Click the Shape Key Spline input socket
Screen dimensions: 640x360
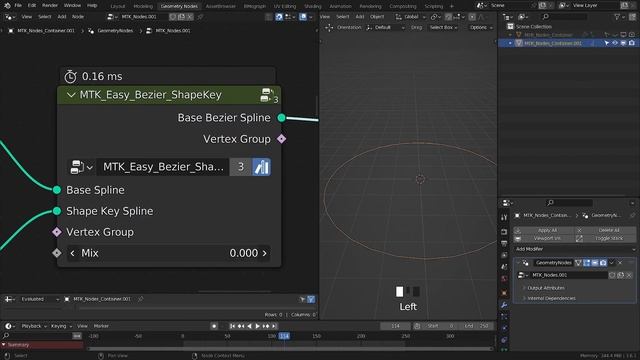click(57, 211)
